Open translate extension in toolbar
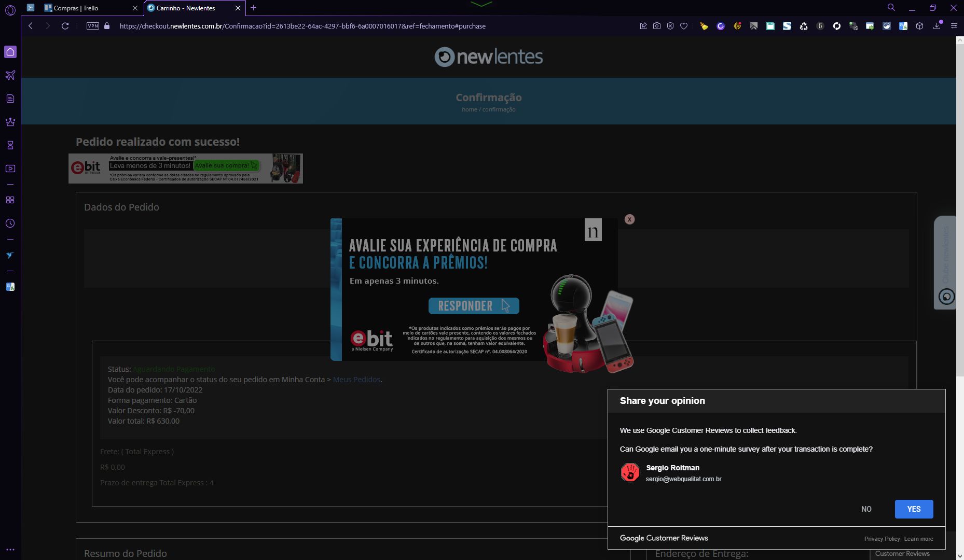 tap(903, 26)
